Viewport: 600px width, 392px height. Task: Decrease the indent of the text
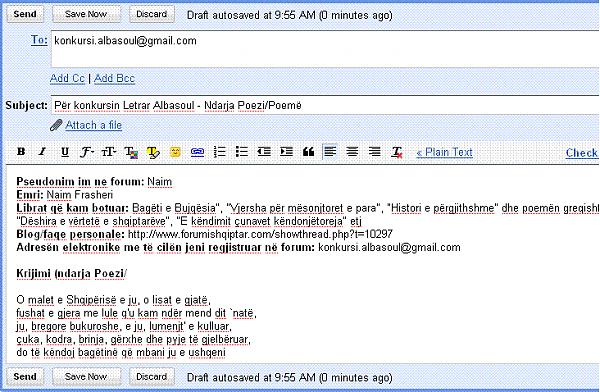point(264,152)
